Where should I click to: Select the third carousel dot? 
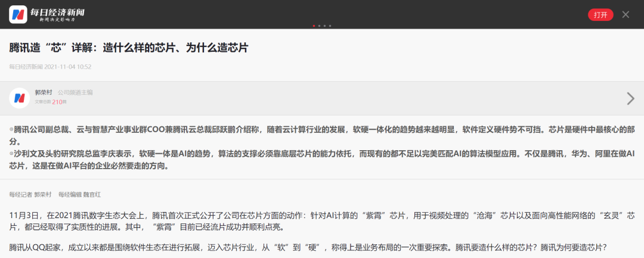click(325, 26)
